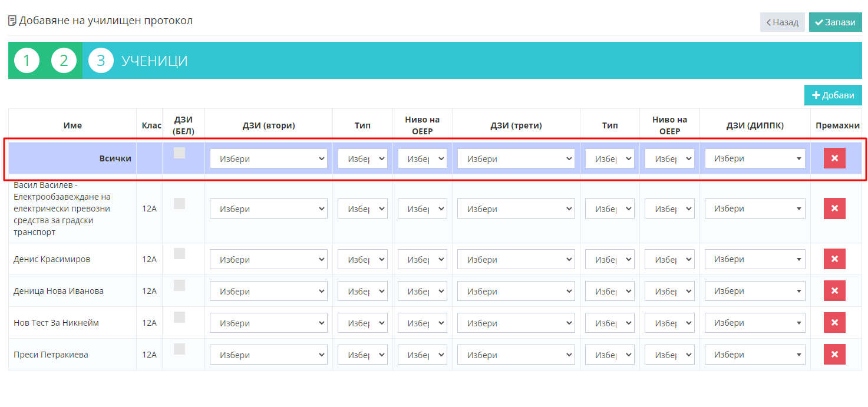Check ДЗИ (БЕЛ) for Денис Красимиров
Viewport: 868px width, 407px height.
pyautogui.click(x=180, y=254)
